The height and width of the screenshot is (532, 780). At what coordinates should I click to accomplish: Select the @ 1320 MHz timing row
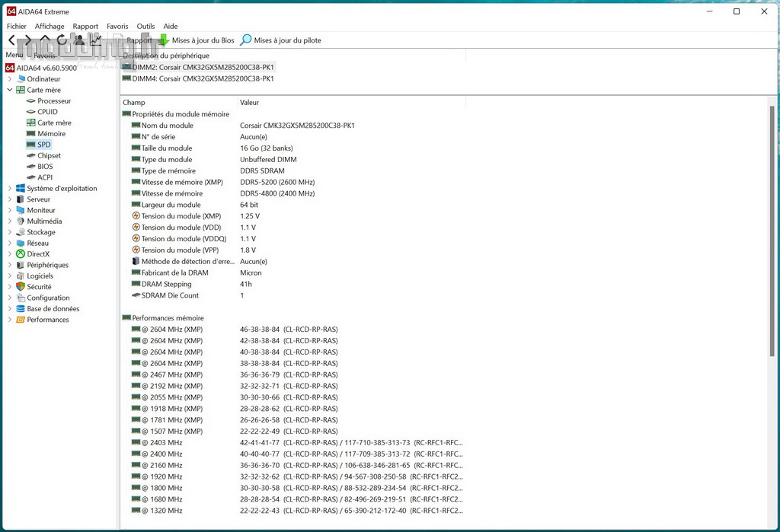point(293,511)
